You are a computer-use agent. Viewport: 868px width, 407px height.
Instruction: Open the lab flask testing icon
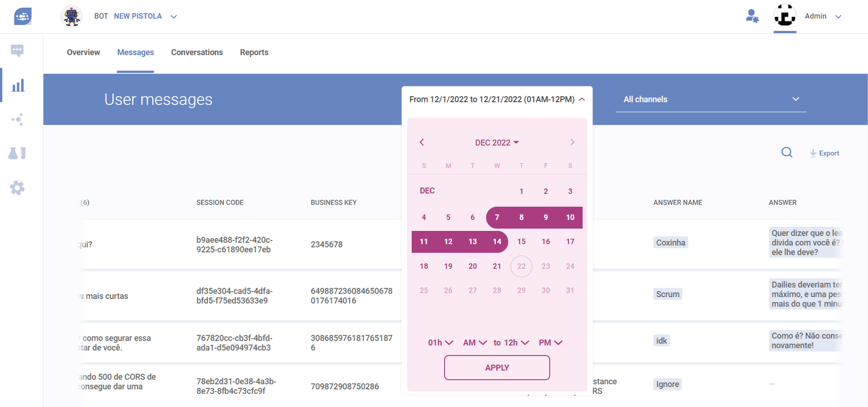[17, 154]
